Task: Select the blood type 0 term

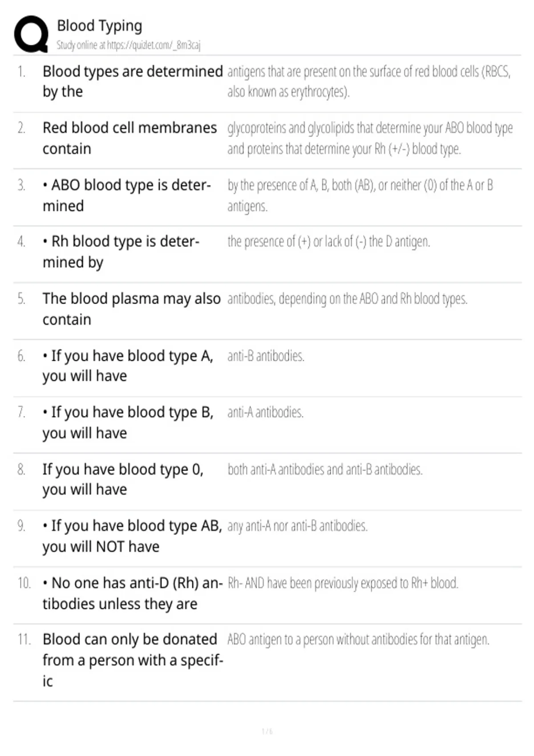Action: pos(123,479)
